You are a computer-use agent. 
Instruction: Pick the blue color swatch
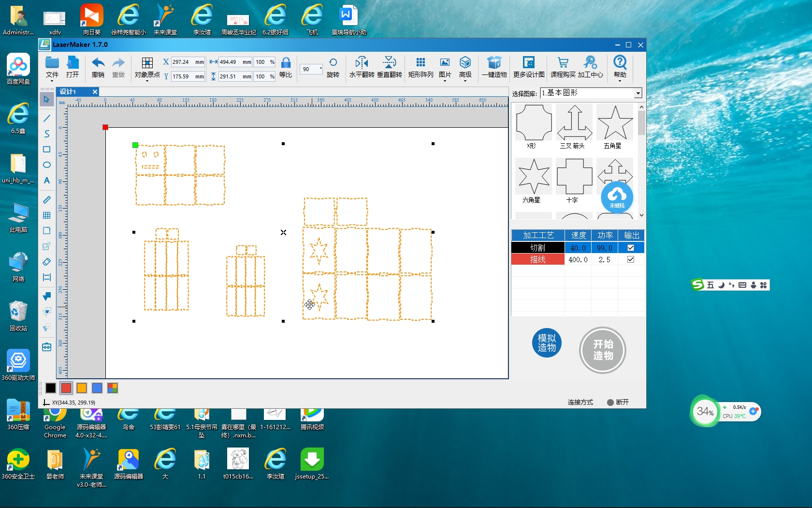coord(97,388)
